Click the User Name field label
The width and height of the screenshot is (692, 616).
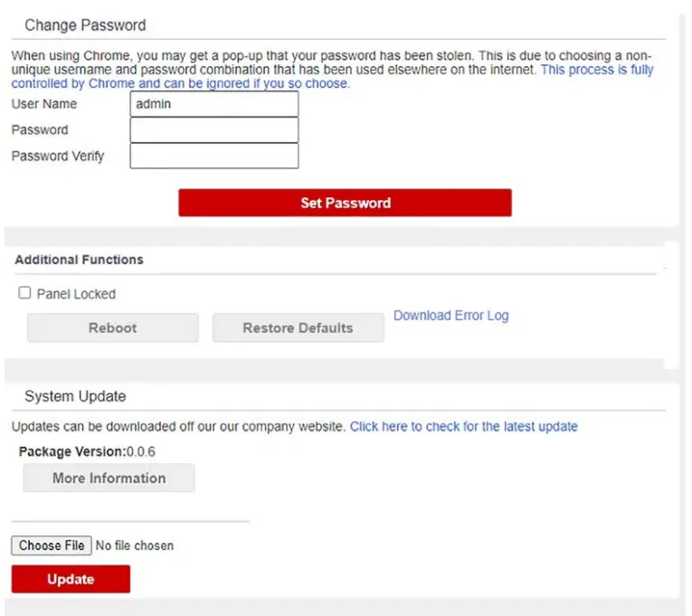point(44,104)
